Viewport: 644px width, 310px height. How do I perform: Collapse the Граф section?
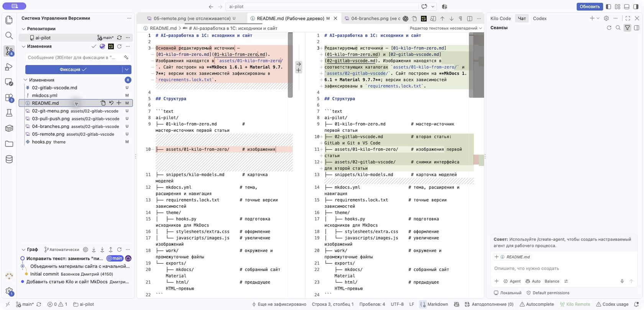23,250
